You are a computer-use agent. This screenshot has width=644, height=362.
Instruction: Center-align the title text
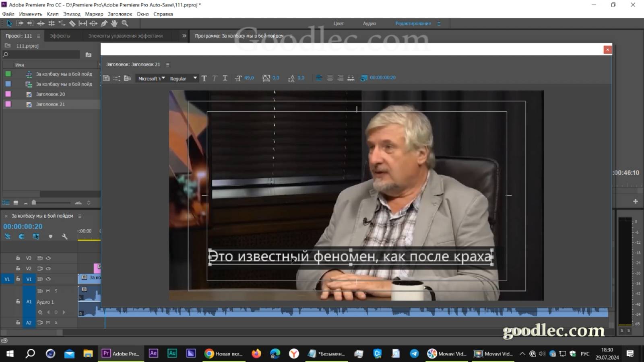[330, 78]
